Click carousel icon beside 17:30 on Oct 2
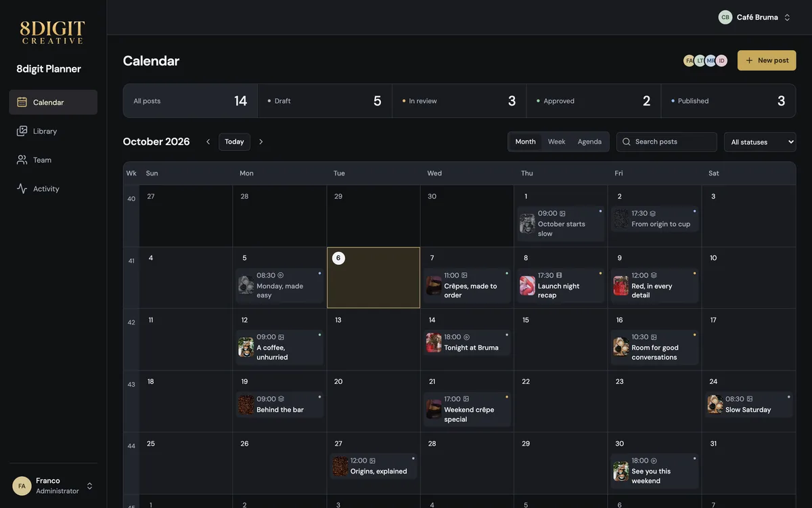Image resolution: width=812 pixels, height=508 pixels. [652, 213]
